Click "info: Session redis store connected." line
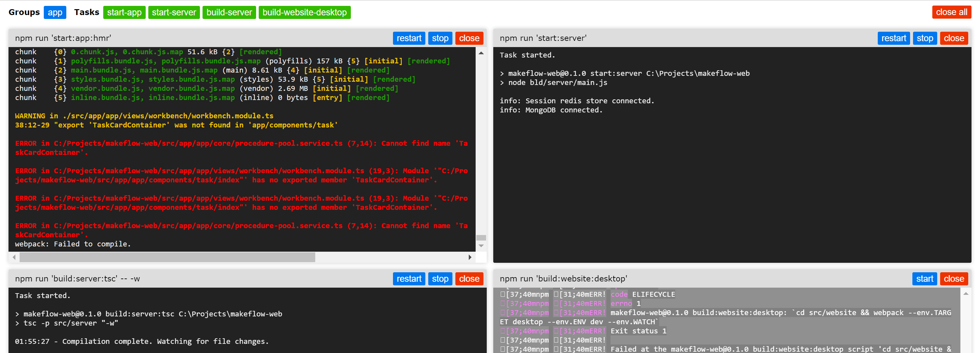980x353 pixels. tap(577, 101)
